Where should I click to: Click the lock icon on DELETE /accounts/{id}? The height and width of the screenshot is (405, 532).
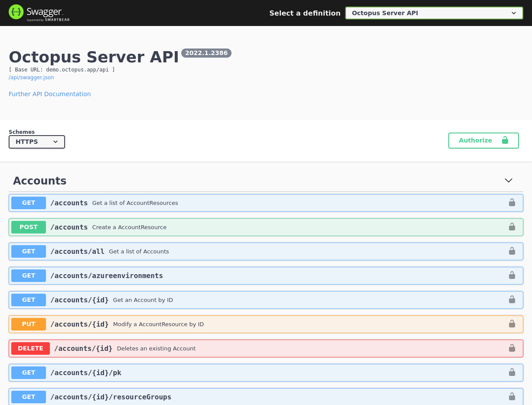click(x=512, y=348)
